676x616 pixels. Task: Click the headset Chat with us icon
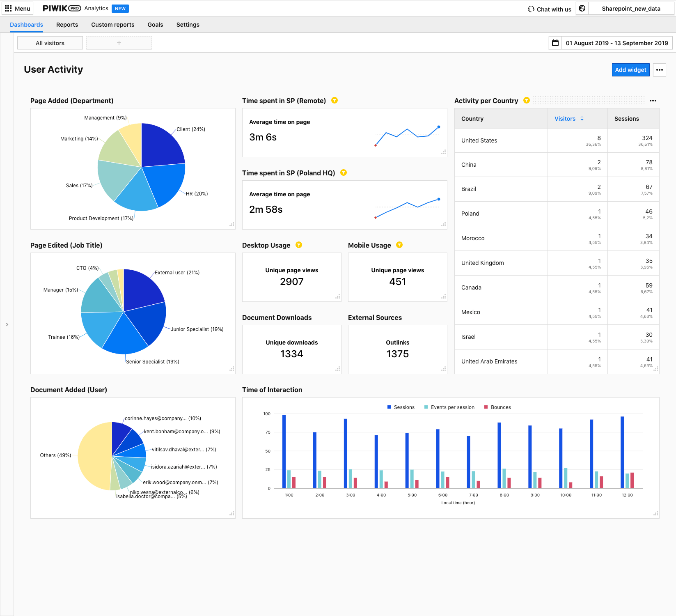531,9
